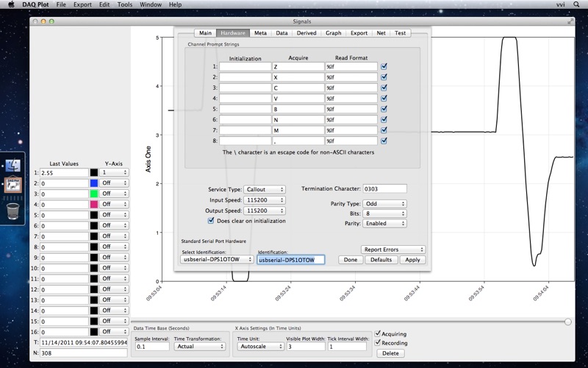588x368 pixels.
Task: Open the Service Type dropdown
Action: click(x=265, y=189)
